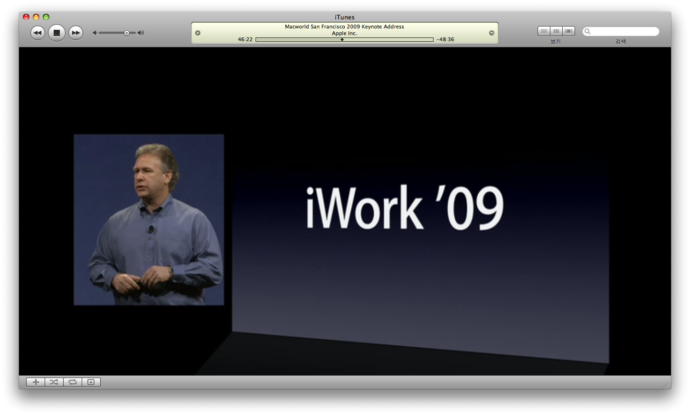Toggle shuffle mode
690x415 pixels.
point(54,382)
